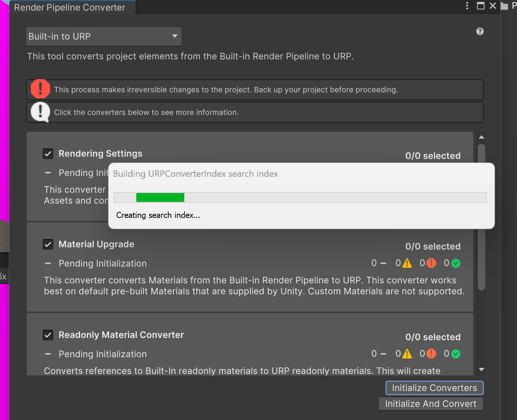Click Material Upgrade green success count icon
The height and width of the screenshot is (420, 517).
(x=456, y=263)
